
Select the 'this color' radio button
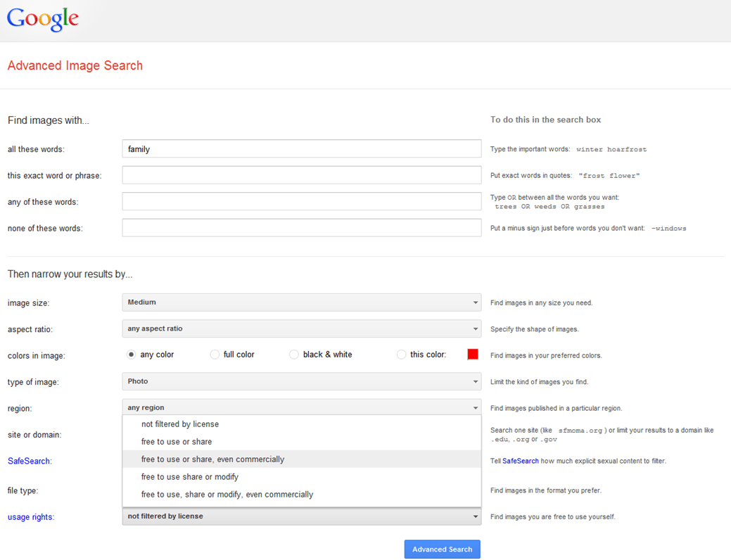pyautogui.click(x=401, y=355)
